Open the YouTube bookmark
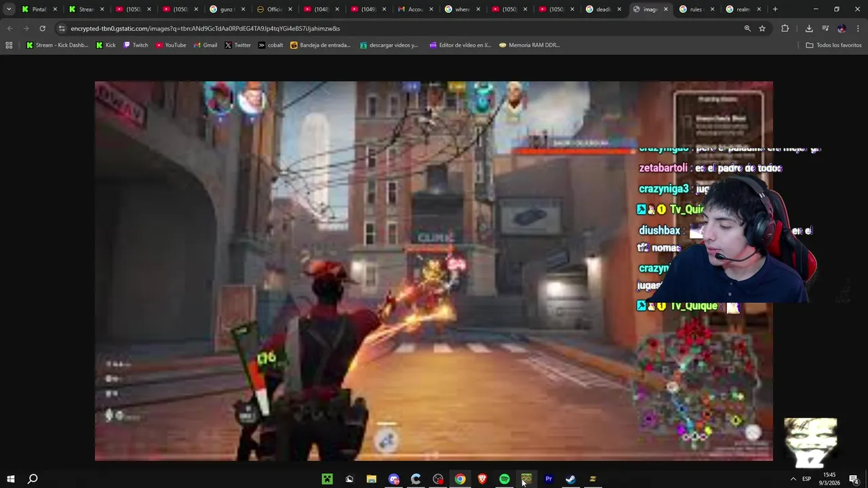The width and height of the screenshot is (868, 488). [x=171, y=45]
